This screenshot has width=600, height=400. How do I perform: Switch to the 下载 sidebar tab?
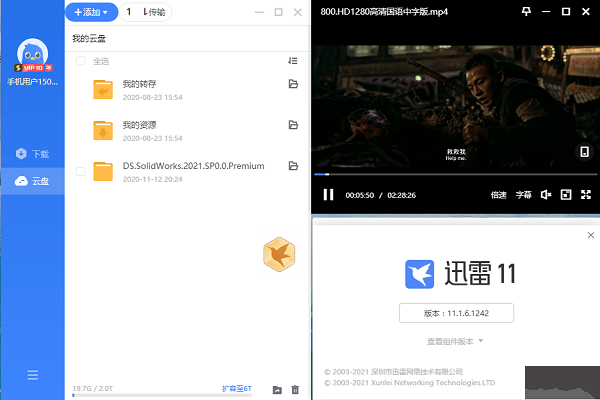[32, 154]
